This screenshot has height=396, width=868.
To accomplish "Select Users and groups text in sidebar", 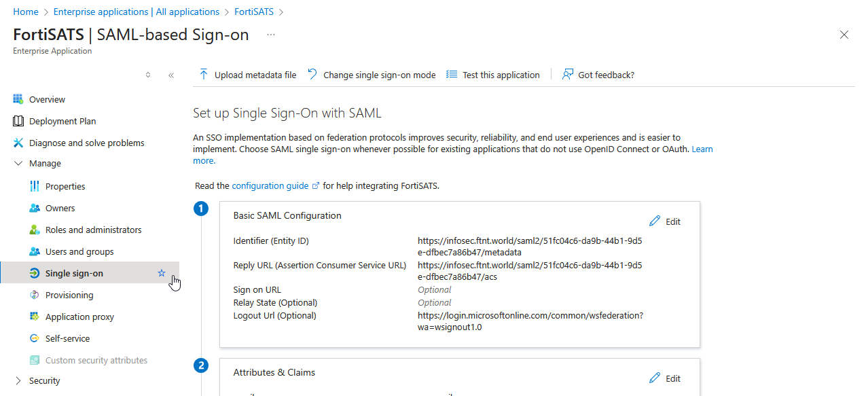I will tap(79, 252).
